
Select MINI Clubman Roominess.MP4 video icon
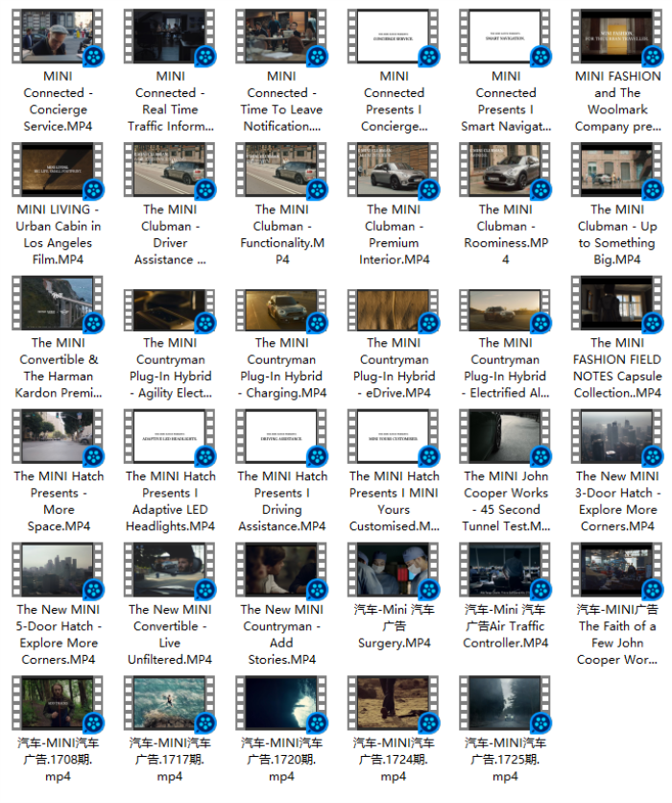pos(505,170)
